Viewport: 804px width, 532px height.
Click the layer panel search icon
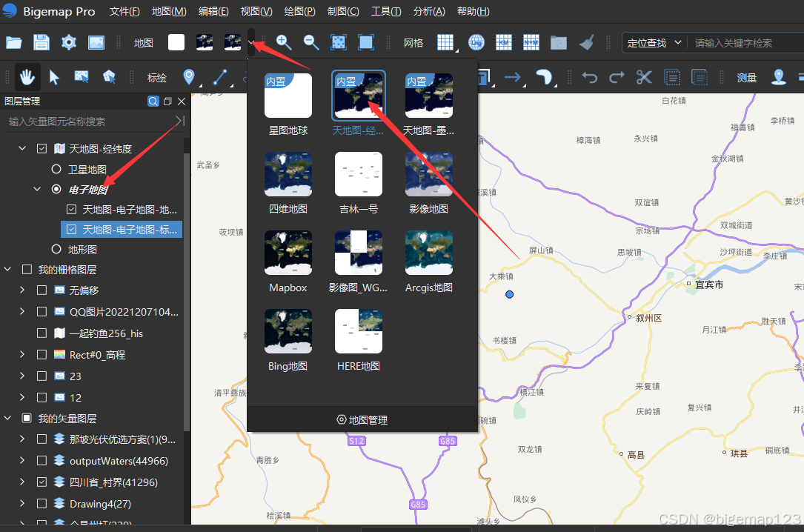pos(153,102)
